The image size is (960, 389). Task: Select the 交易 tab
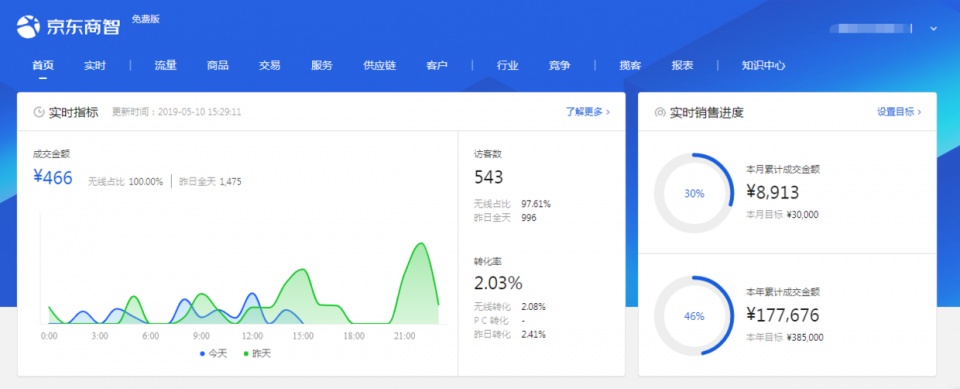(270, 66)
